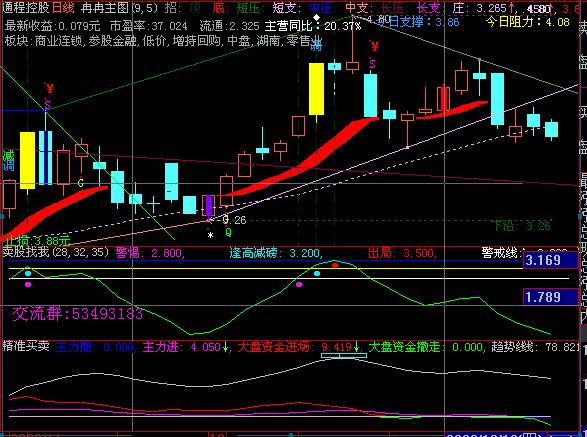The height and width of the screenshot is (437, 587).
Task: Click the 警戒线 label
Action: (501, 253)
